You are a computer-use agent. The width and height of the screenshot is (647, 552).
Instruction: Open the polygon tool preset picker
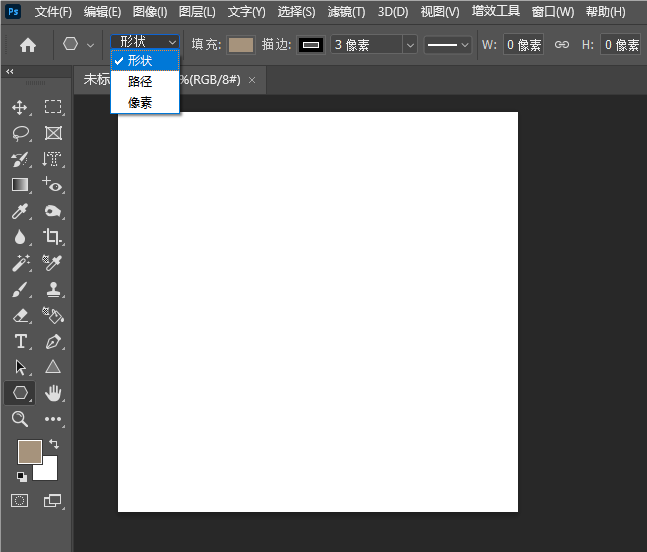(x=71, y=44)
